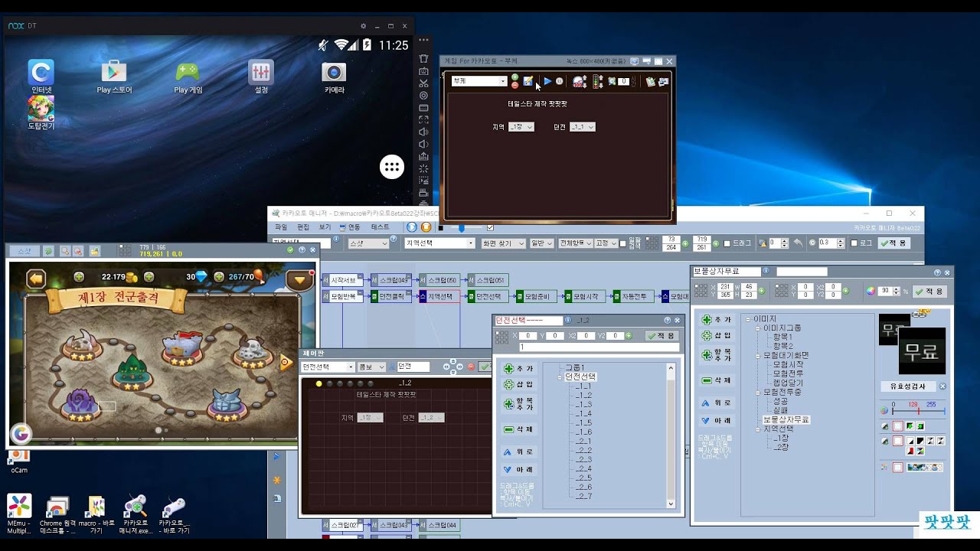This screenshot has width=980, height=551.
Task: Click 위로 button in 던전선택 panel
Action: tap(518, 452)
